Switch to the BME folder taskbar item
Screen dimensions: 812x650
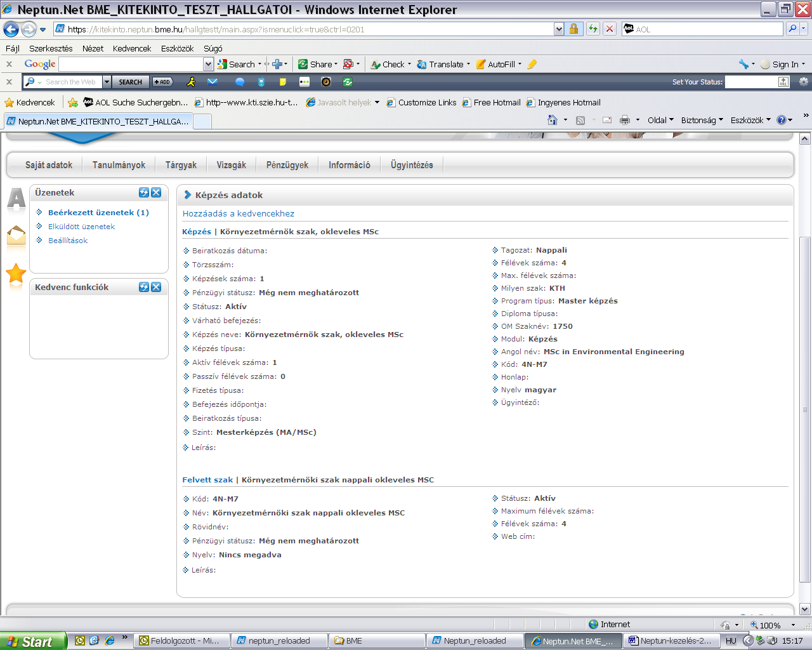click(x=376, y=641)
